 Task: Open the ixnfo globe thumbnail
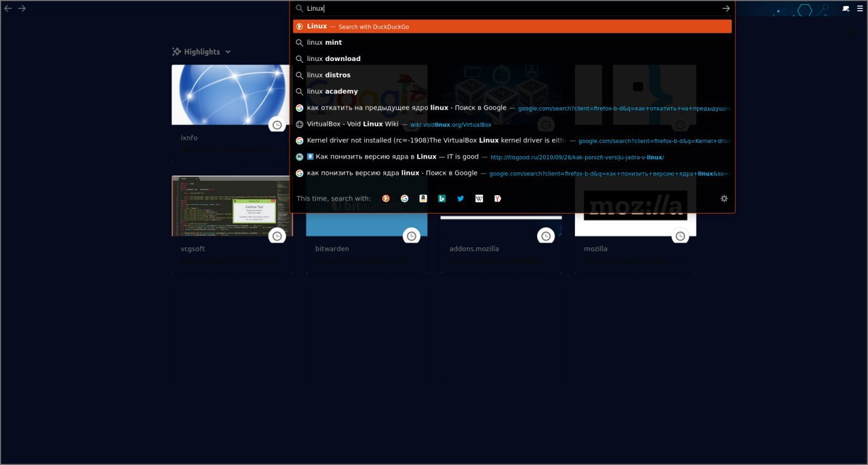[x=231, y=95]
